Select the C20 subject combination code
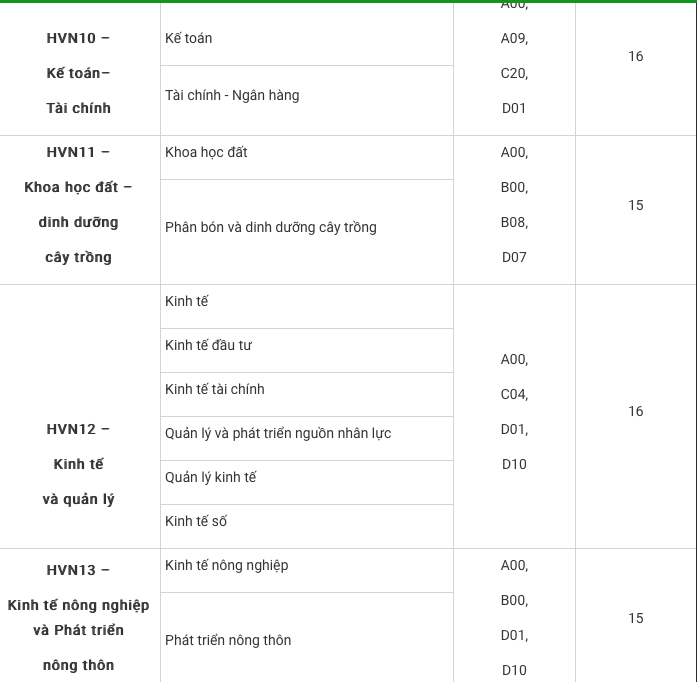697x682 pixels. 514,74
